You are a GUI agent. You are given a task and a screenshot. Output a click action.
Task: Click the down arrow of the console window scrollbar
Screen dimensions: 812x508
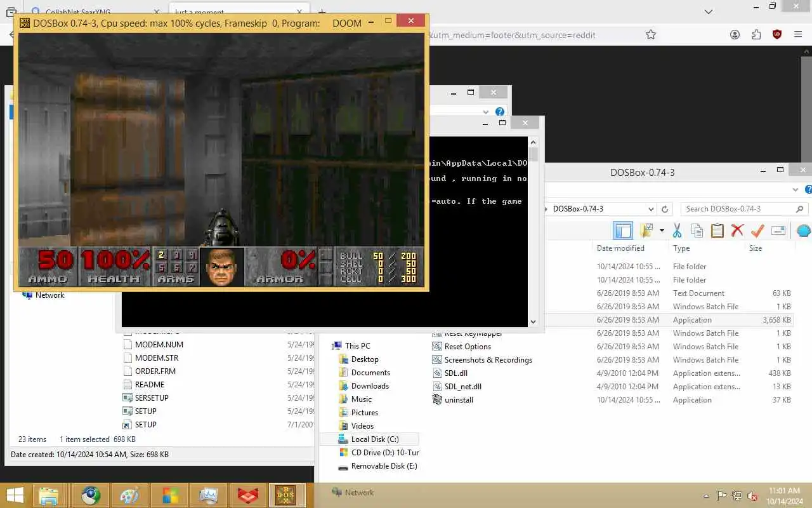[533, 322]
